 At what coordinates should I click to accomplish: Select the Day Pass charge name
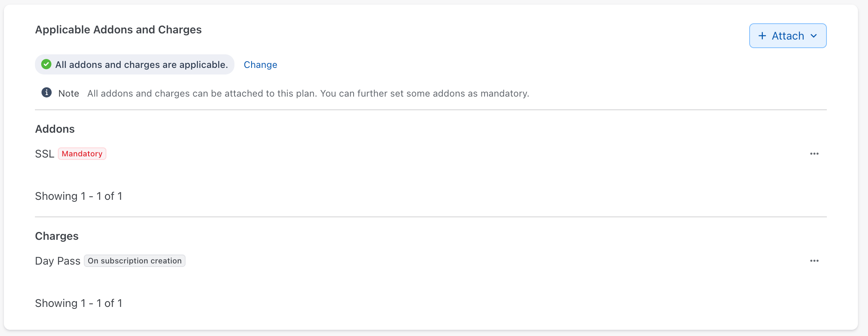[x=57, y=261]
